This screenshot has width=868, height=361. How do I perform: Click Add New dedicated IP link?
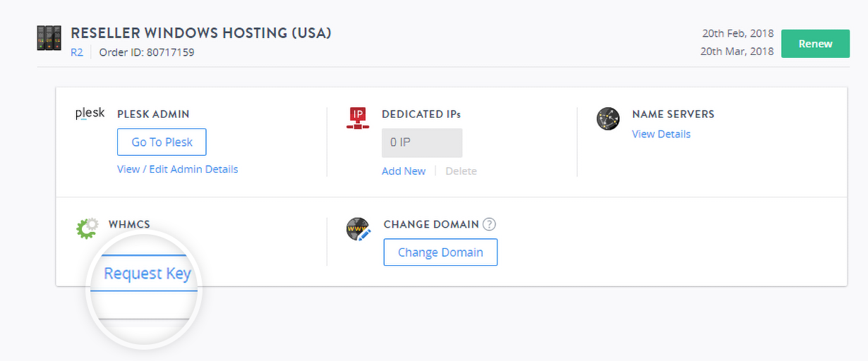pyautogui.click(x=404, y=171)
